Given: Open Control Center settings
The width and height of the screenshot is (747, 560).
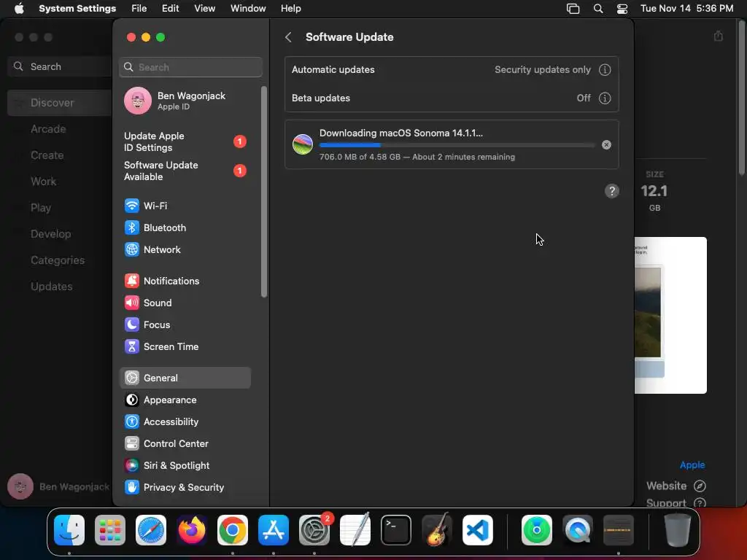Looking at the screenshot, I should 185,444.
